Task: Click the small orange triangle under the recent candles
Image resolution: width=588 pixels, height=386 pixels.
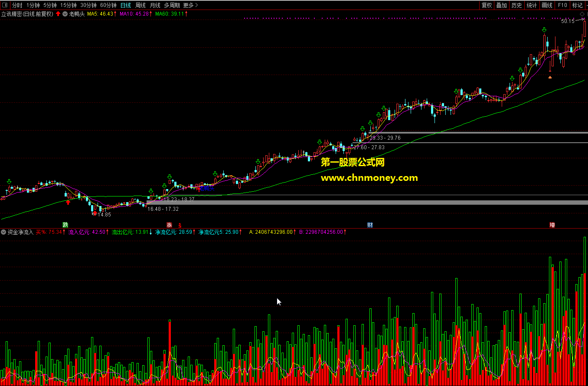Action: tap(550, 77)
